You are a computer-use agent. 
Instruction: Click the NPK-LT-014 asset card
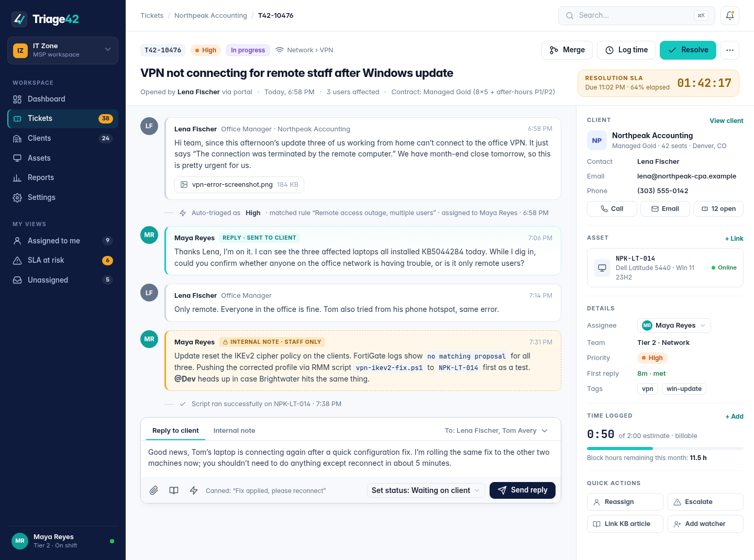(665, 267)
